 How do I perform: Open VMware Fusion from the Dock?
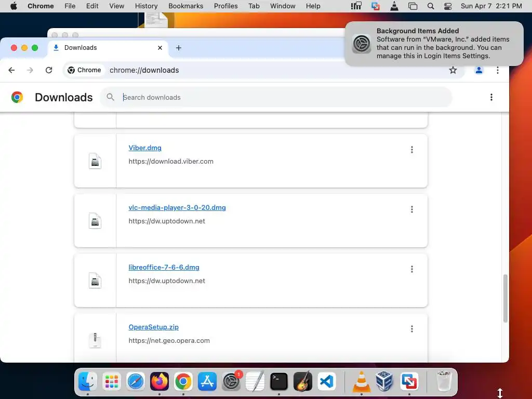pyautogui.click(x=409, y=381)
